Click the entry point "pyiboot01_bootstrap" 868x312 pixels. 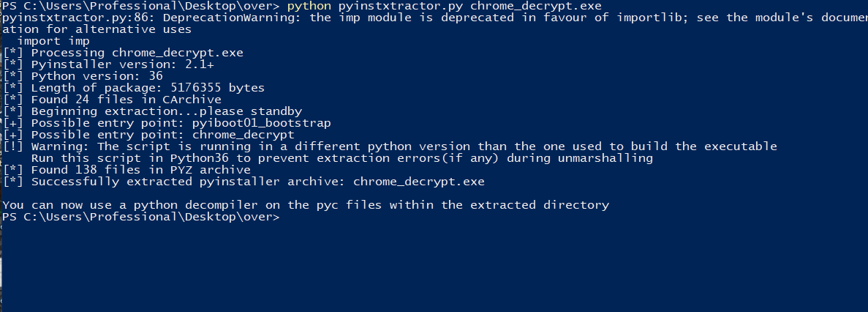point(261,123)
